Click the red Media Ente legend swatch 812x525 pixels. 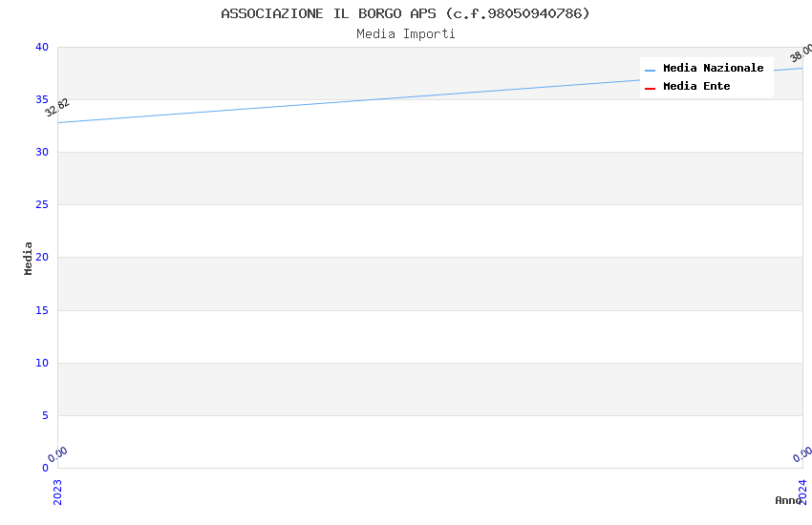click(650, 89)
